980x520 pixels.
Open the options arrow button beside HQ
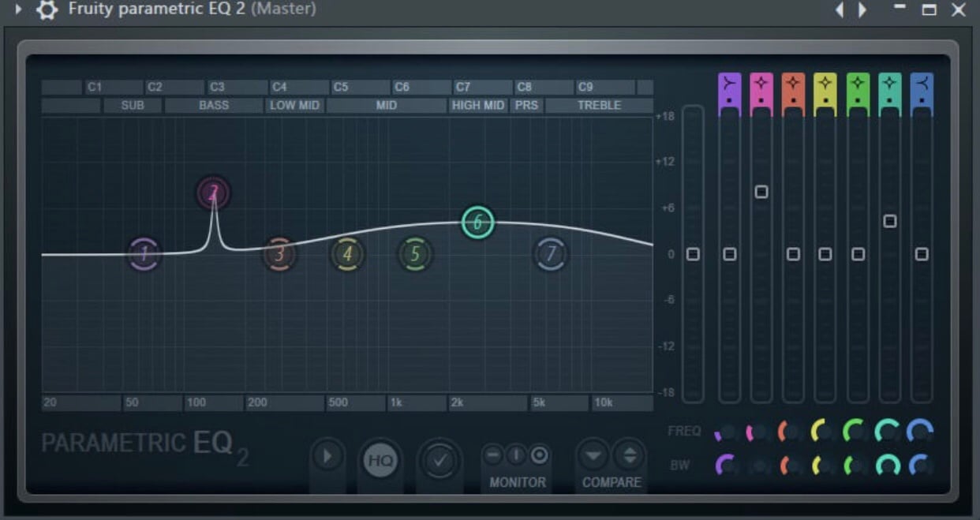click(327, 456)
